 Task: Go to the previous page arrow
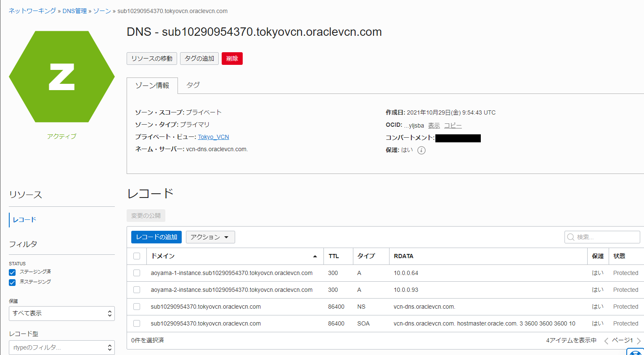click(x=606, y=341)
